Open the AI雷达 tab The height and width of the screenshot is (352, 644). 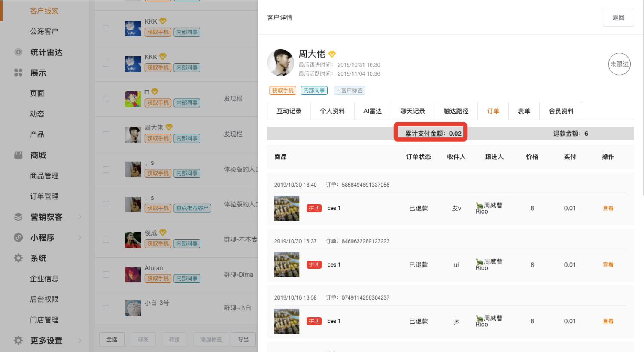click(372, 111)
